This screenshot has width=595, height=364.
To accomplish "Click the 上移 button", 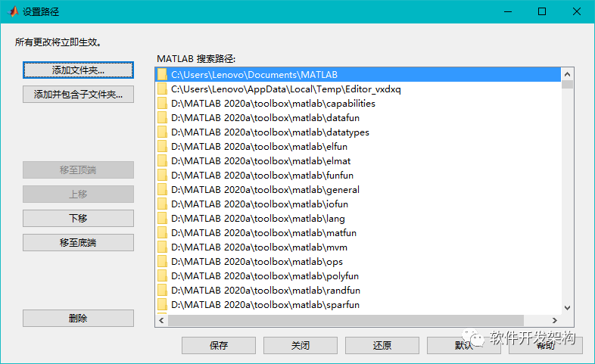I will tap(78, 194).
